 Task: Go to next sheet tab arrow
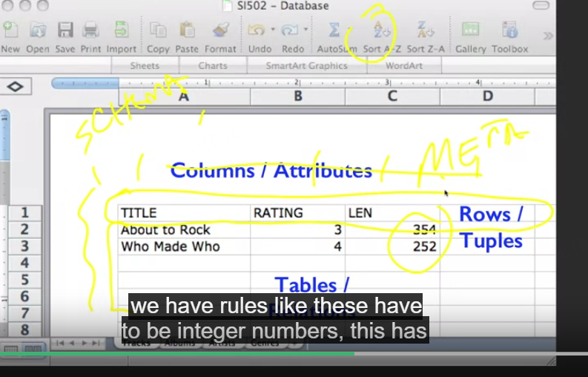[x=84, y=343]
